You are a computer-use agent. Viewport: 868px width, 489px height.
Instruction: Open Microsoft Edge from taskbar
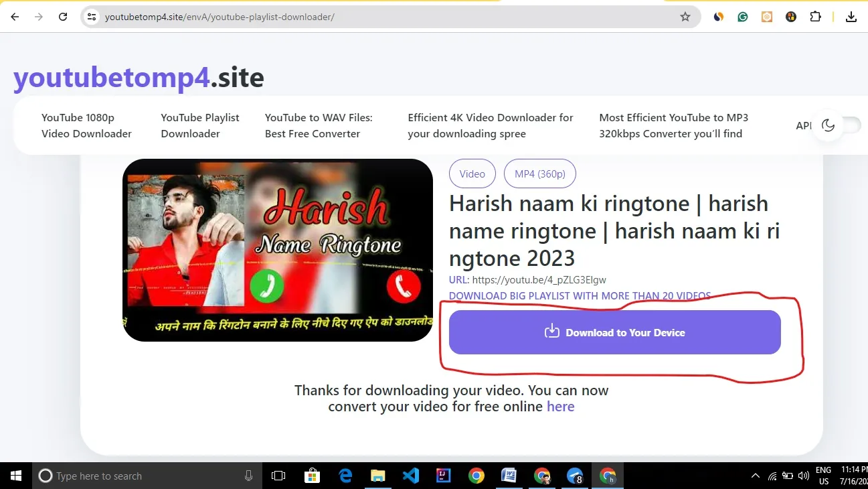coord(345,476)
